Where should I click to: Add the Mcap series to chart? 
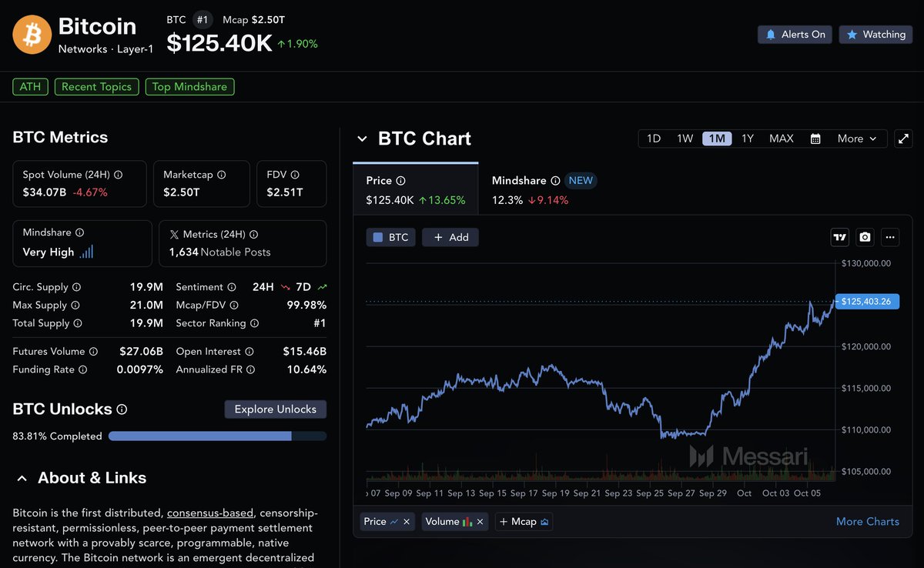click(x=524, y=522)
